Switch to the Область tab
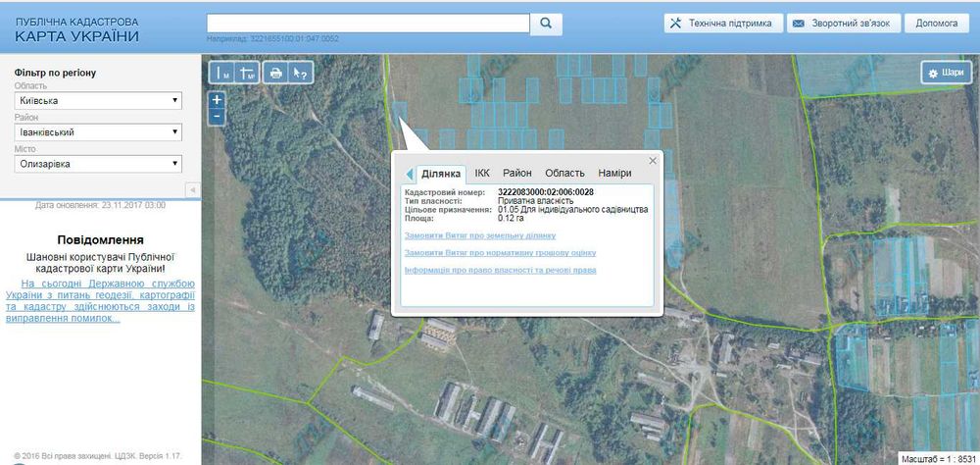The height and width of the screenshot is (465, 980). [565, 174]
